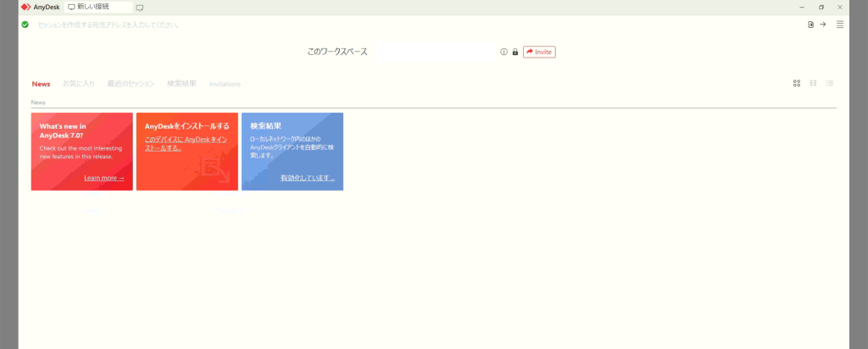Switch to small tile view
Screen dimensions: 868x349
(813, 84)
